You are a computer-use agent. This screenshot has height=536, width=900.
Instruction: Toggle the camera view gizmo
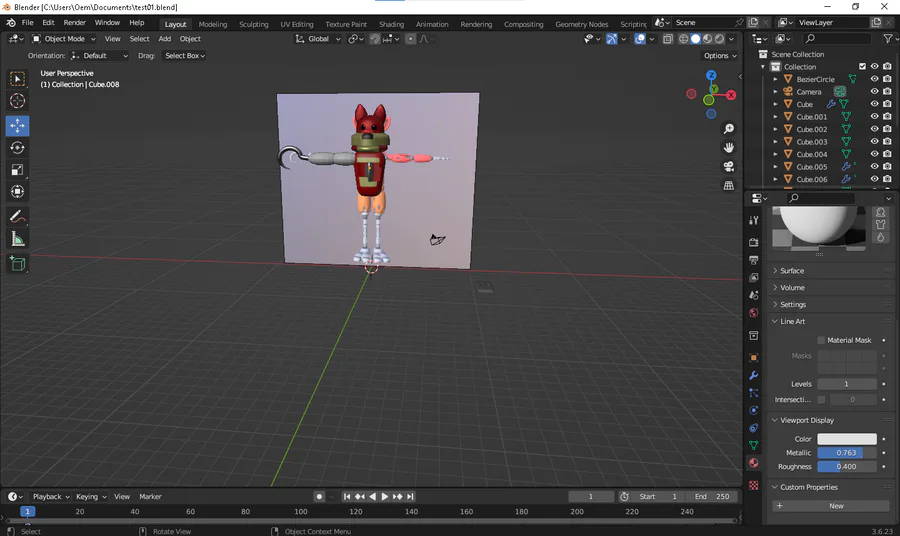(728, 166)
